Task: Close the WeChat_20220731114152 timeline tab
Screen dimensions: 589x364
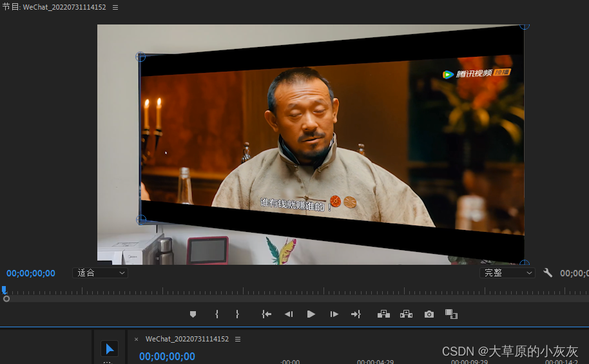Action: pyautogui.click(x=137, y=340)
